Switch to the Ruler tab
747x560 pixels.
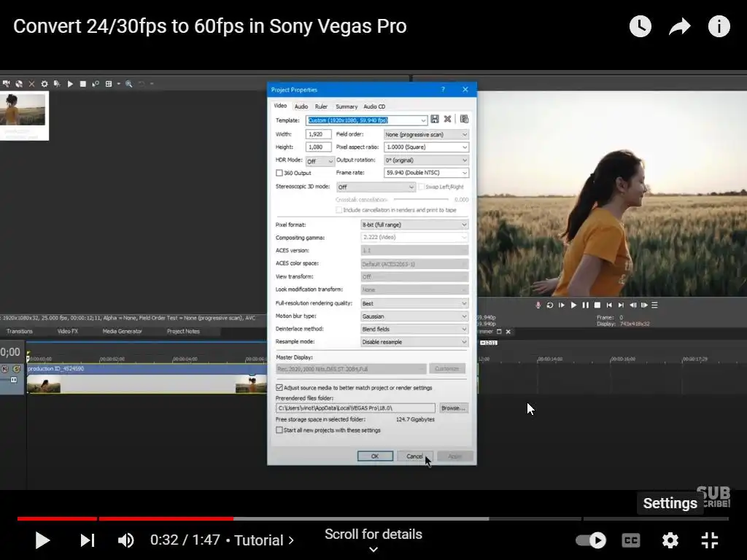click(321, 106)
